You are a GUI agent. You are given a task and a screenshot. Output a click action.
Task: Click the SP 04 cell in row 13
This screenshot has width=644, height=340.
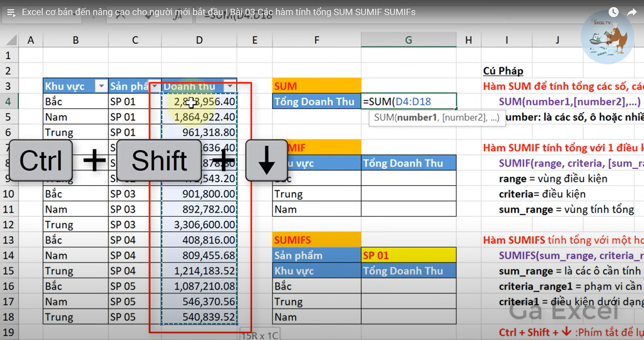[135, 240]
